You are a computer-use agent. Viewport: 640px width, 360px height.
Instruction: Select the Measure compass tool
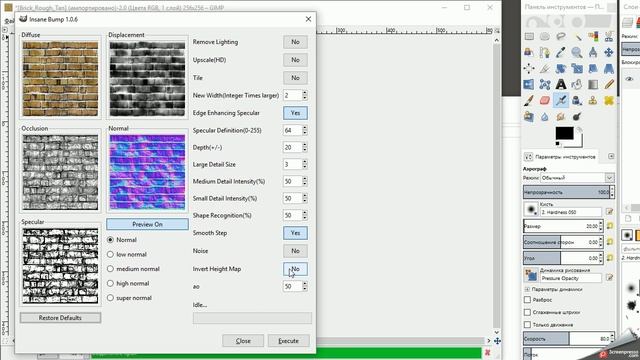click(593, 52)
